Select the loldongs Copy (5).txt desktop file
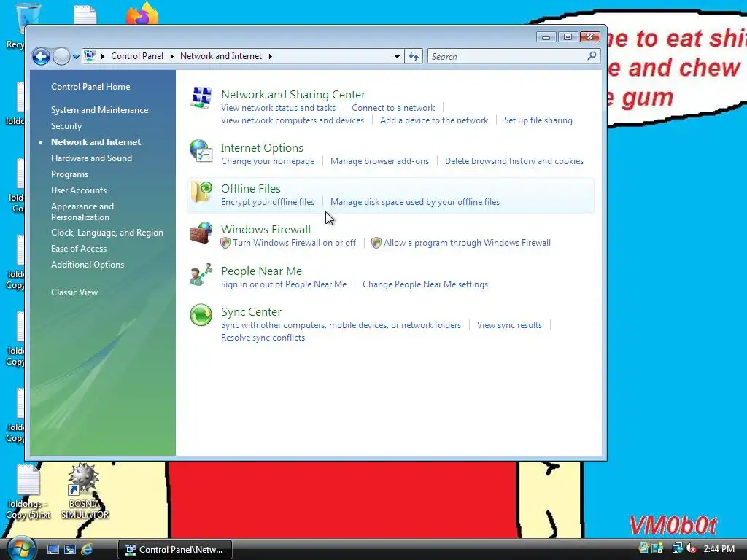The image size is (747, 560). click(28, 492)
